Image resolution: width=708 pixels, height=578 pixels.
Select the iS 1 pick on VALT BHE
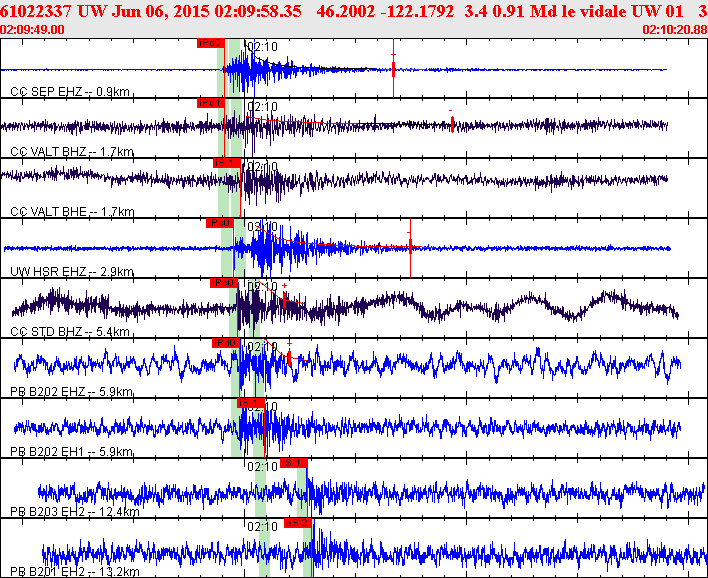click(227, 163)
